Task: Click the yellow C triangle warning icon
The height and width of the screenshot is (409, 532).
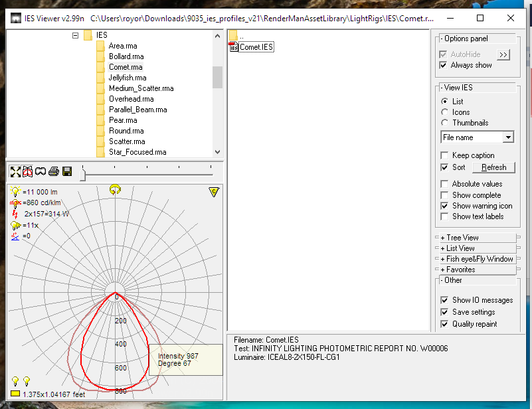Action: (214, 192)
